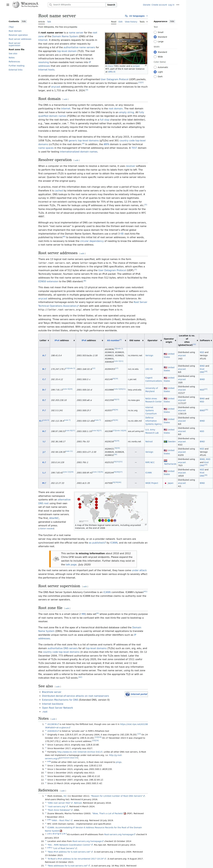Switch to the Article tab

coord(41,22)
